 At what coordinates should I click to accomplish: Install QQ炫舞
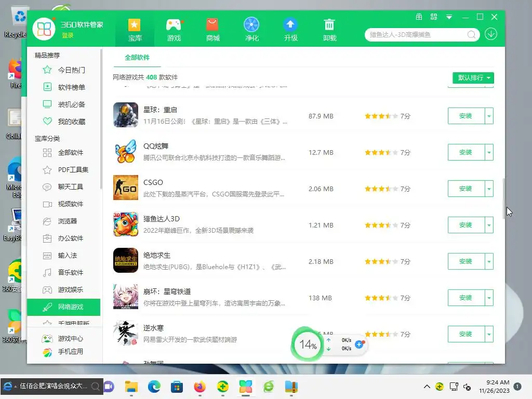pyautogui.click(x=466, y=152)
